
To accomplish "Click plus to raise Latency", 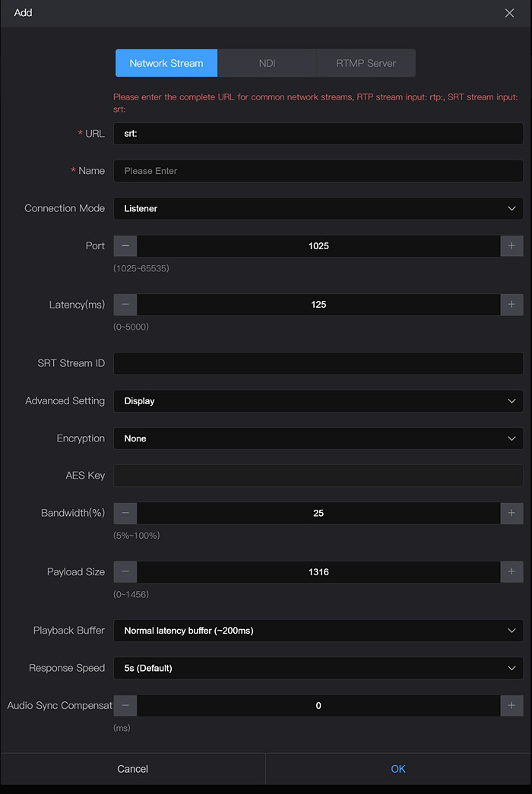I will pyautogui.click(x=511, y=305).
